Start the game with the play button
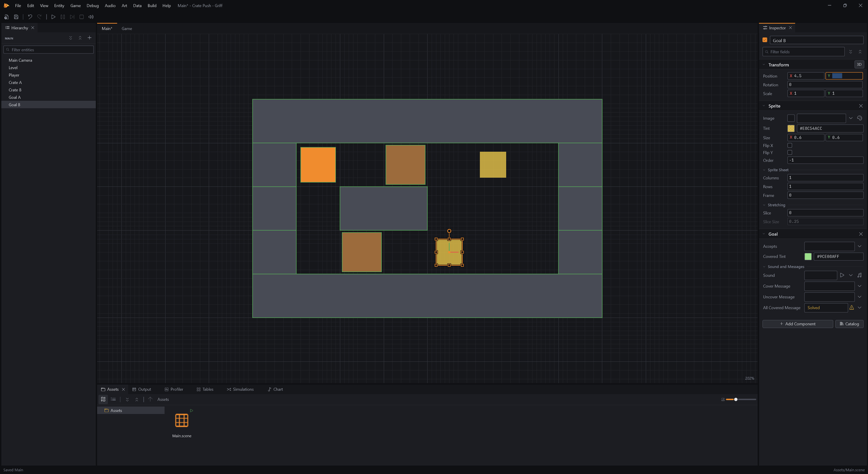 (x=53, y=17)
